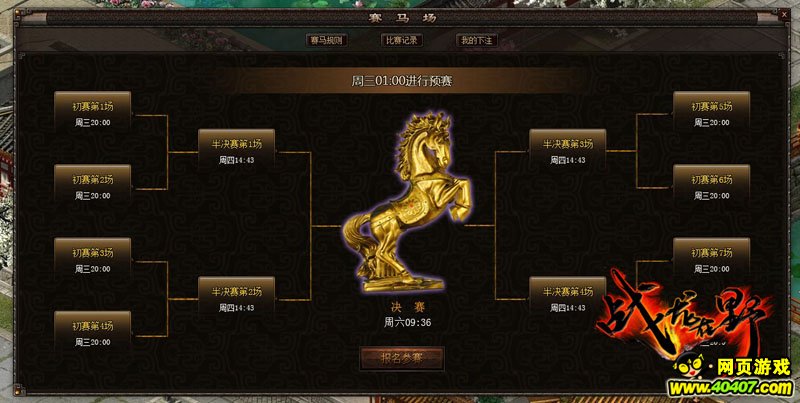The height and width of the screenshot is (403, 800).
Task: Click the 报名参赛 button
Action: (402, 358)
